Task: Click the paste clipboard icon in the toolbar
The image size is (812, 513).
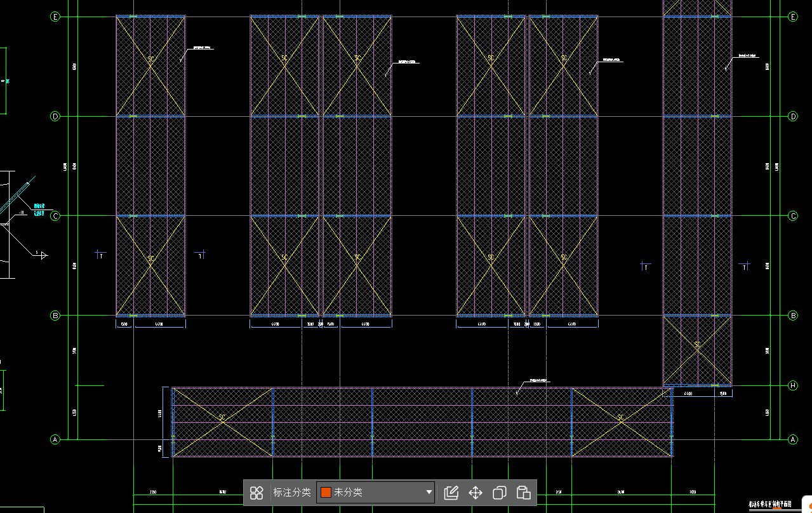Action: pyautogui.click(x=524, y=493)
